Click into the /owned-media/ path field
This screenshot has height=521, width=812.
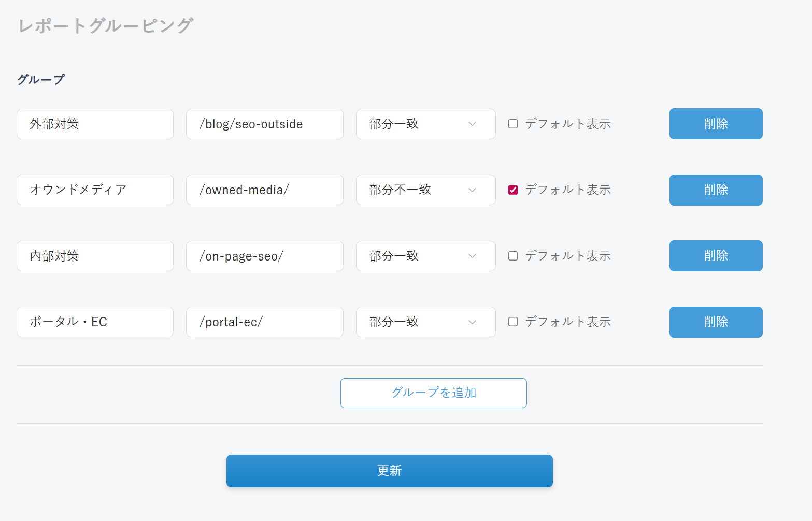click(264, 190)
